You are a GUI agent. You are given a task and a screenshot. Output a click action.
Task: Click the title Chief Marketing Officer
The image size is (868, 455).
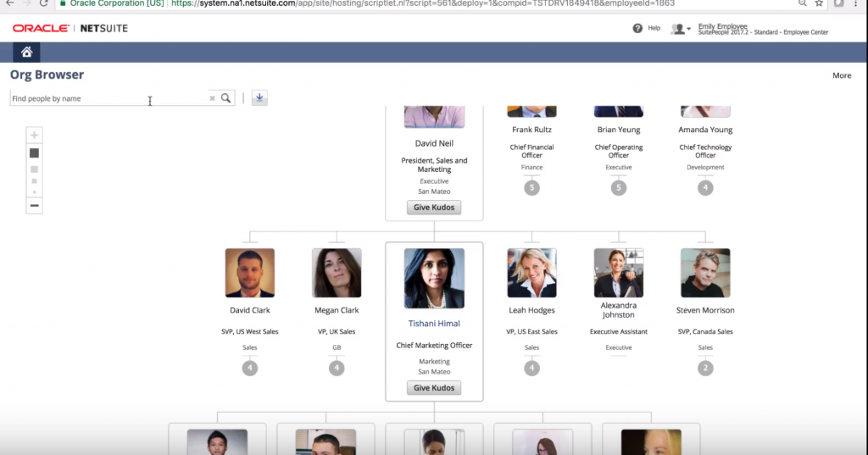pos(434,346)
